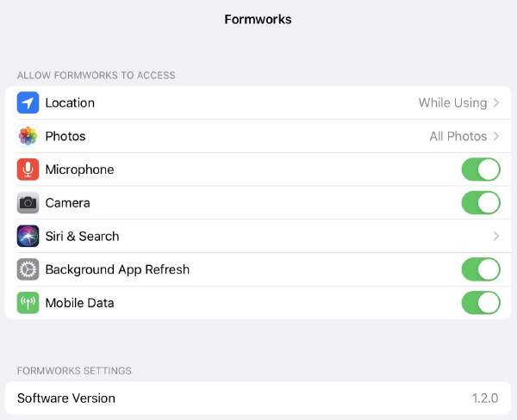Tap the All Photos permission value

click(x=458, y=136)
